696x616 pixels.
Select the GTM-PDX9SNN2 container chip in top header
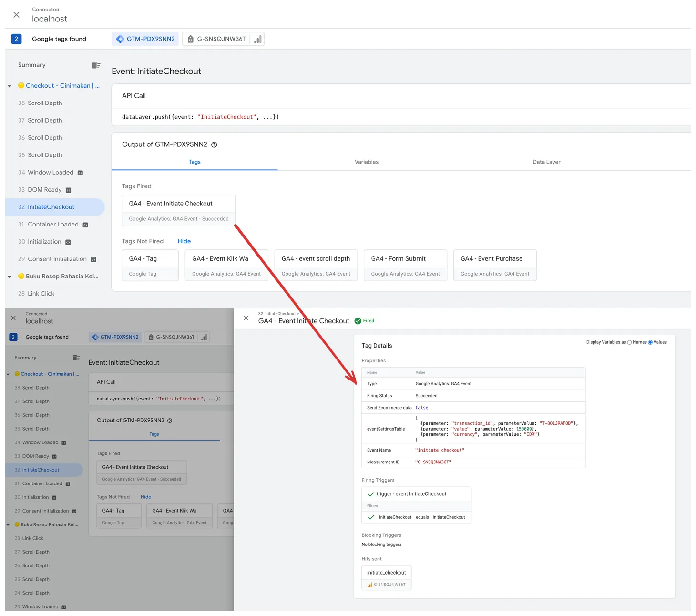[145, 39]
